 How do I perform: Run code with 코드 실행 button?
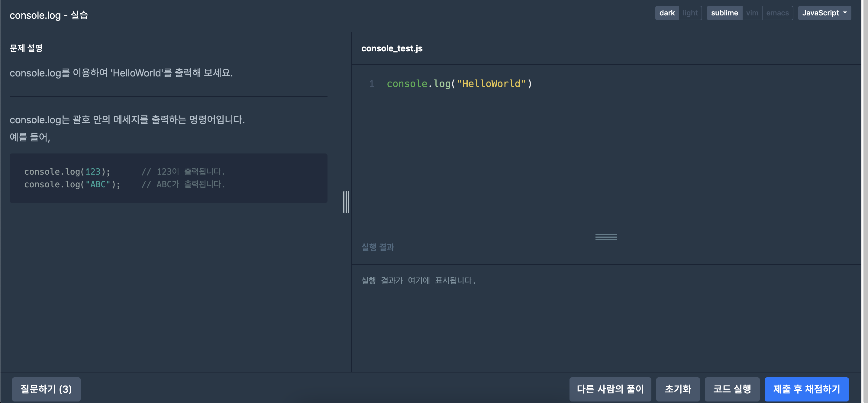pyautogui.click(x=732, y=389)
